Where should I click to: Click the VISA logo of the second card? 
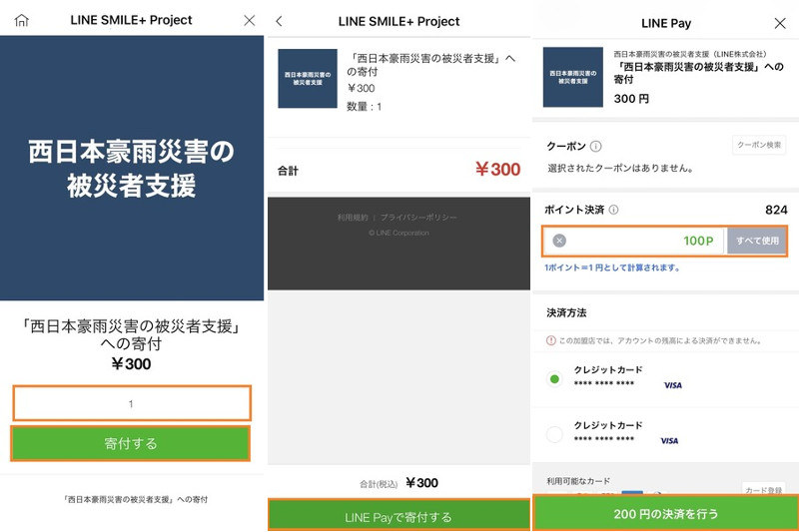pos(669,441)
